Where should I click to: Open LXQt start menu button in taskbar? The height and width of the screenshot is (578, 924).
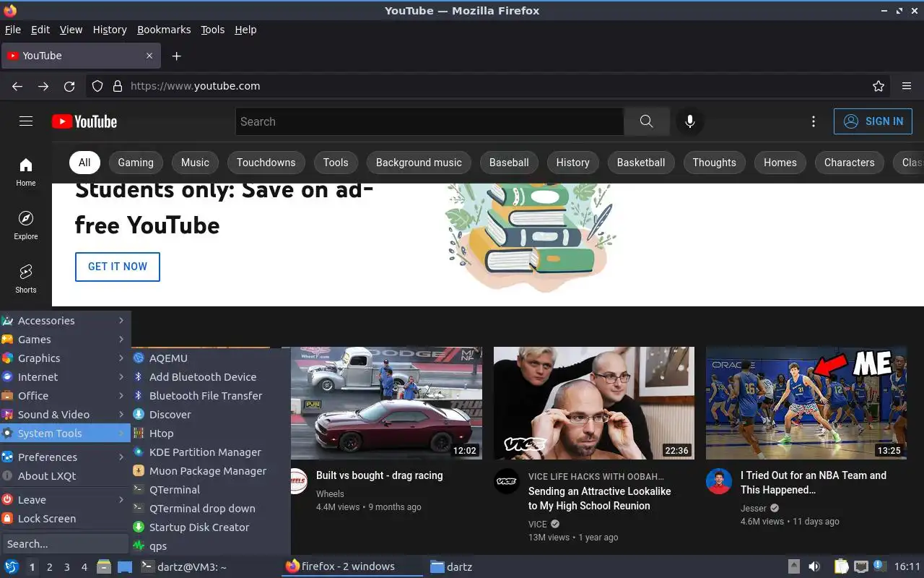11,566
